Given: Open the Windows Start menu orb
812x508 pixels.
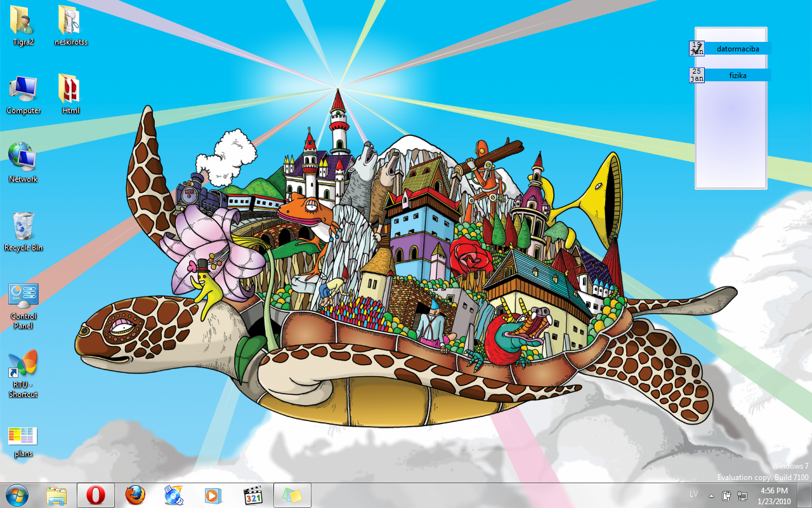Looking at the screenshot, I should (x=16, y=495).
